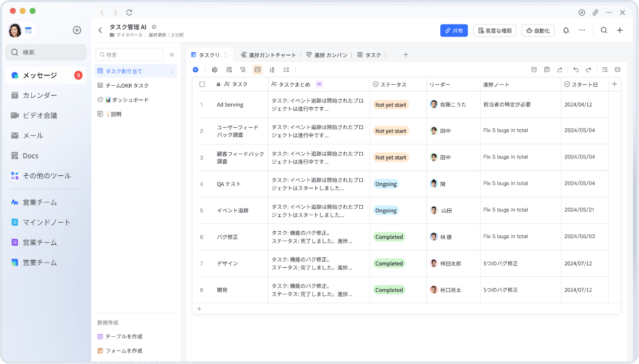This screenshot has height=364, width=639.
Task: Click the blue add record button in the toolbar
Action: point(196,70)
